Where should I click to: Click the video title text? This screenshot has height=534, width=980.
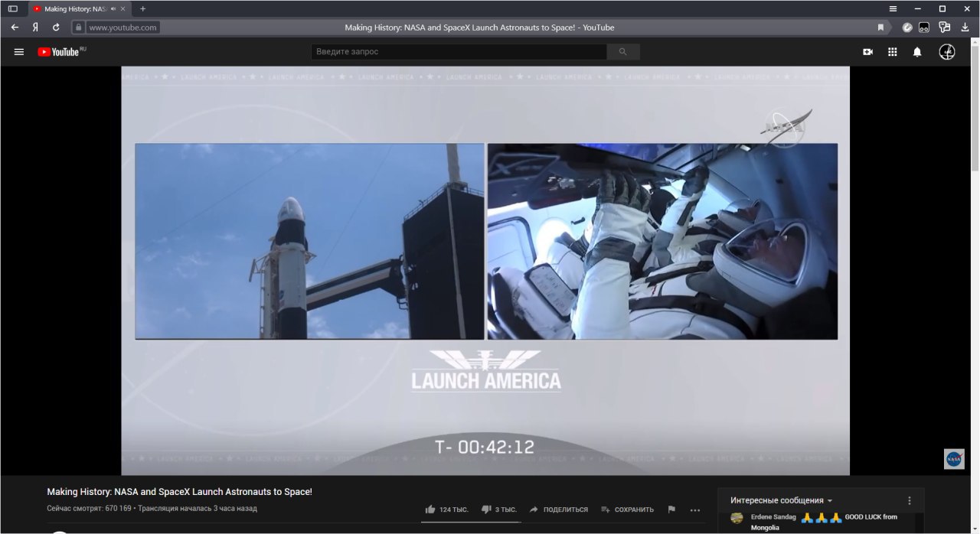coord(179,492)
